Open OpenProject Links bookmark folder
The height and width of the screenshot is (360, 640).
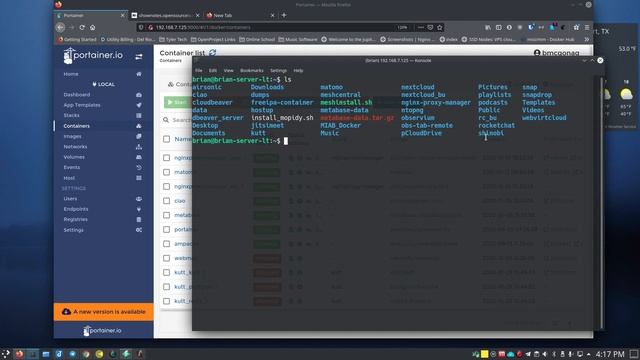pos(213,40)
